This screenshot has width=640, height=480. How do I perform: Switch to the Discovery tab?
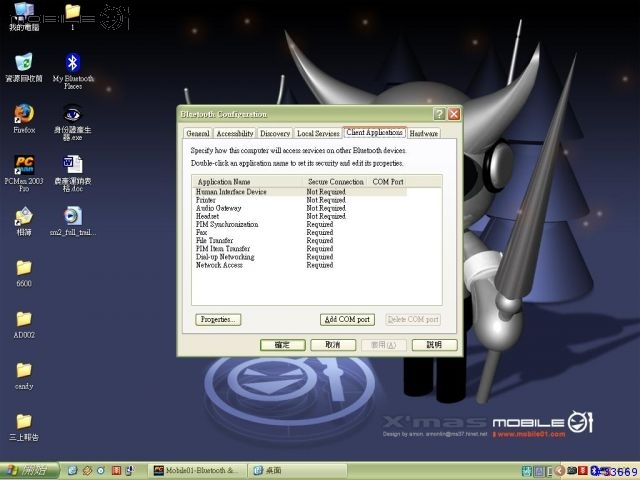click(275, 133)
